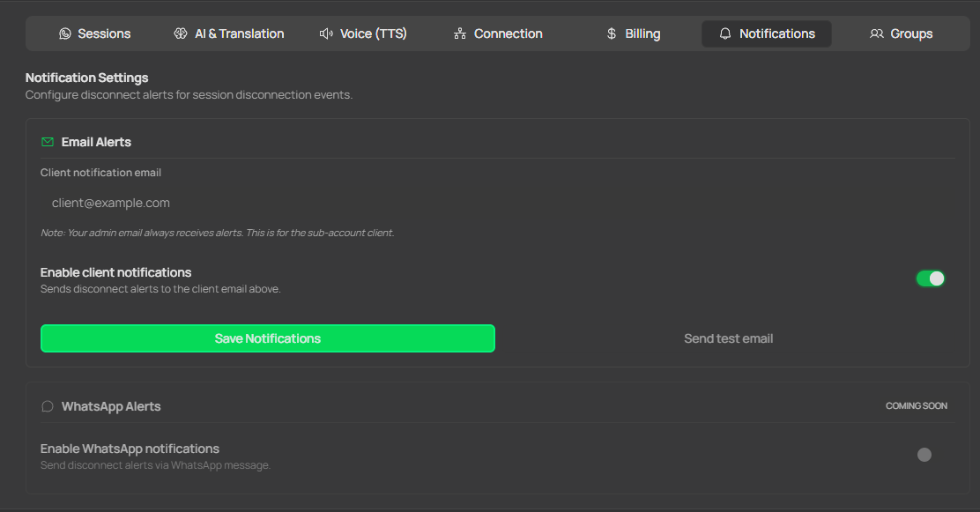The width and height of the screenshot is (980, 512).
Task: Click the envelope icon beside Email Alerts
Action: coord(48,142)
